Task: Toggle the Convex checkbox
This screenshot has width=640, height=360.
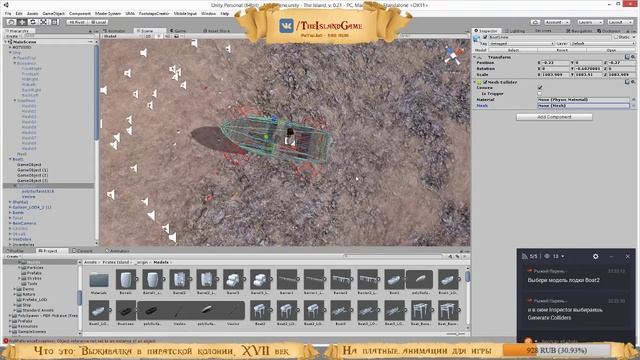Action: [x=540, y=88]
